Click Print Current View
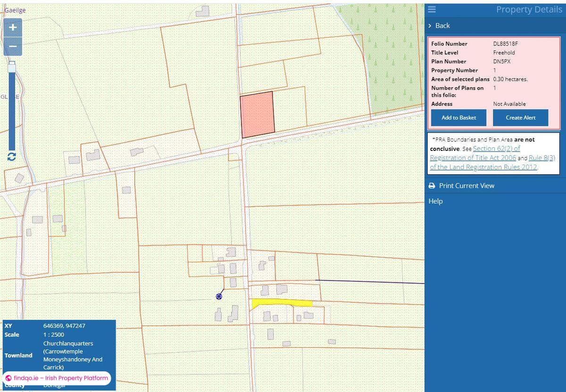566x392 pixels. pos(466,186)
